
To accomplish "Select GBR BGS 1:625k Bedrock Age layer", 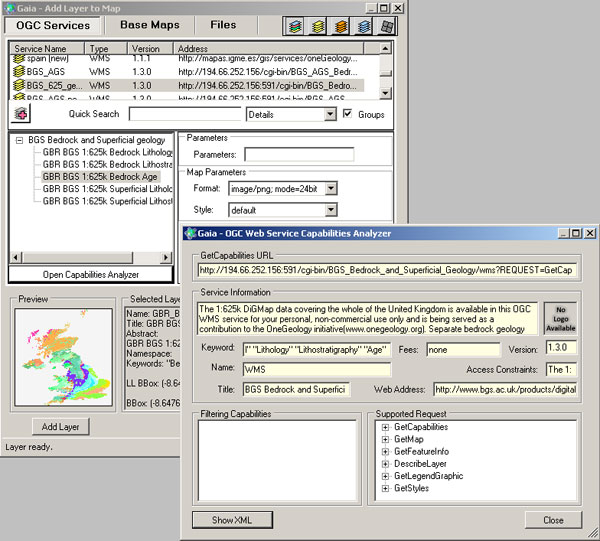I will coord(100,177).
